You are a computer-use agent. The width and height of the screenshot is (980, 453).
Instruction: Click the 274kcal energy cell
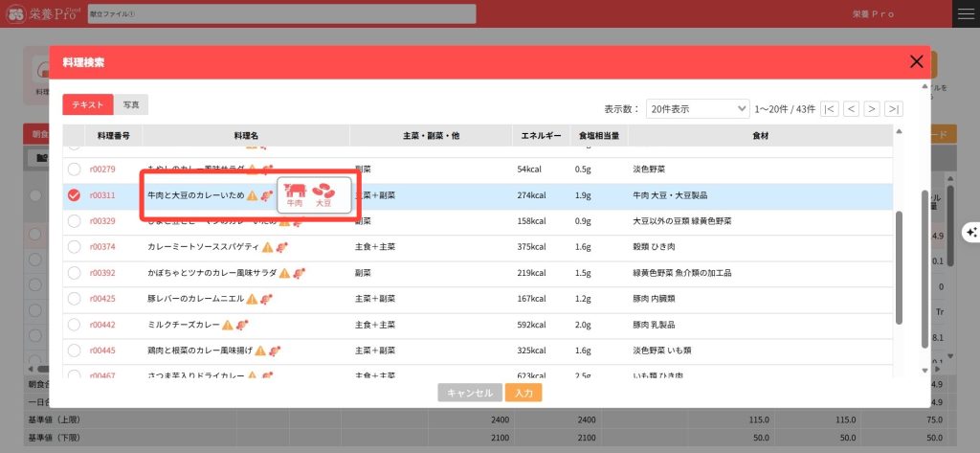pos(531,195)
